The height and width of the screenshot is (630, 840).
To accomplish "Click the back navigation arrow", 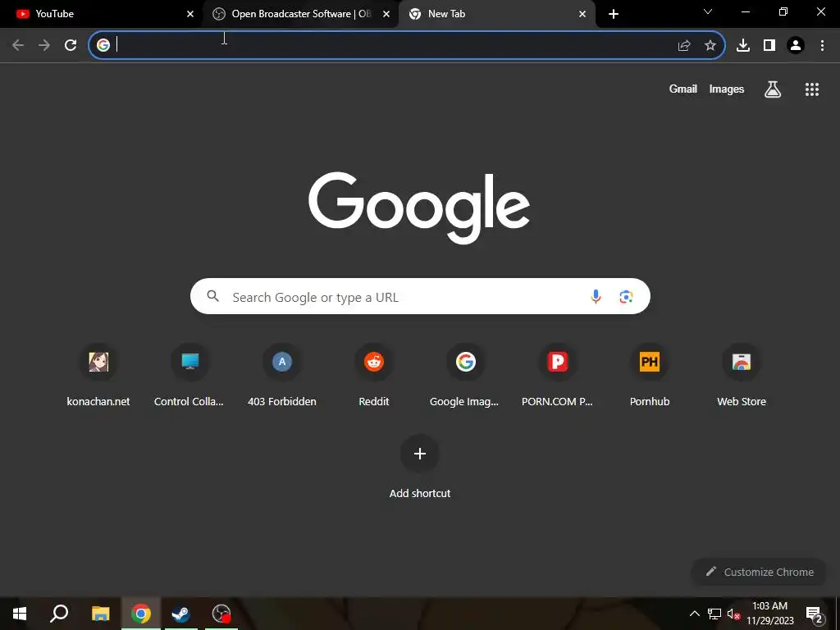I will pos(18,45).
